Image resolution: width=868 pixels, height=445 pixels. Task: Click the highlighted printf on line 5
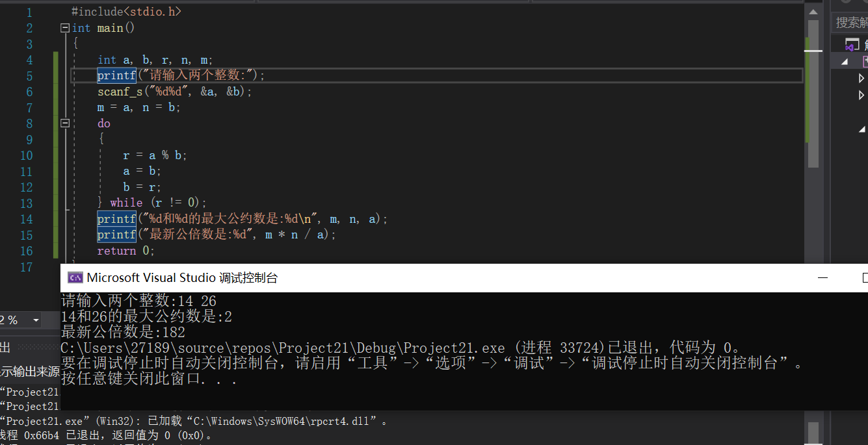116,75
